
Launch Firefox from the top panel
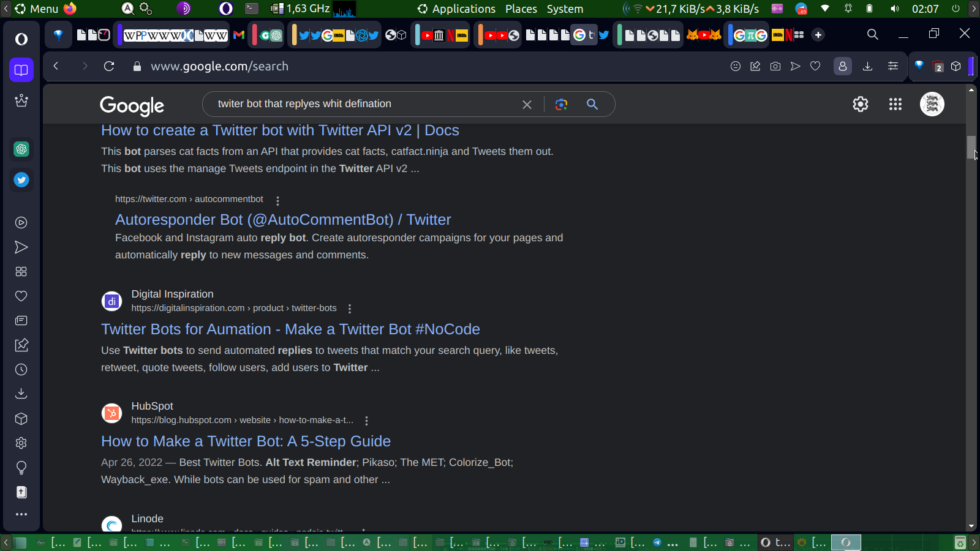pyautogui.click(x=70, y=9)
